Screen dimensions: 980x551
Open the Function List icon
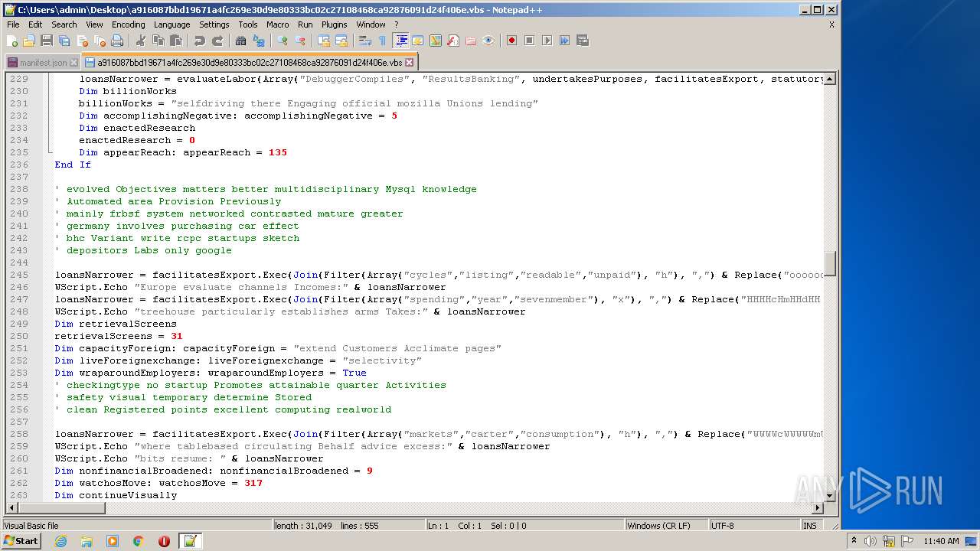coord(453,41)
